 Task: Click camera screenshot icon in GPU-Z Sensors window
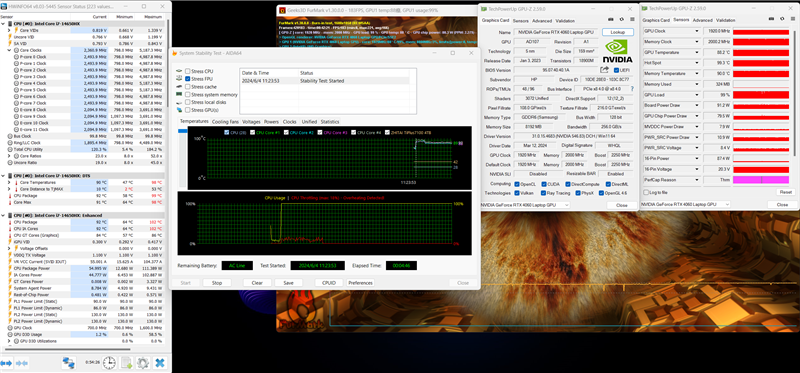tap(771, 19)
